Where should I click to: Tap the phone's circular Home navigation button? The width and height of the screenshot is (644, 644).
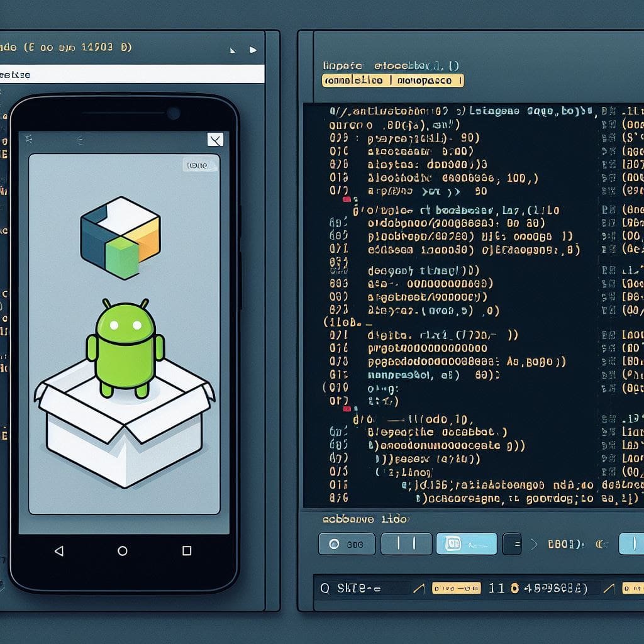click(123, 551)
